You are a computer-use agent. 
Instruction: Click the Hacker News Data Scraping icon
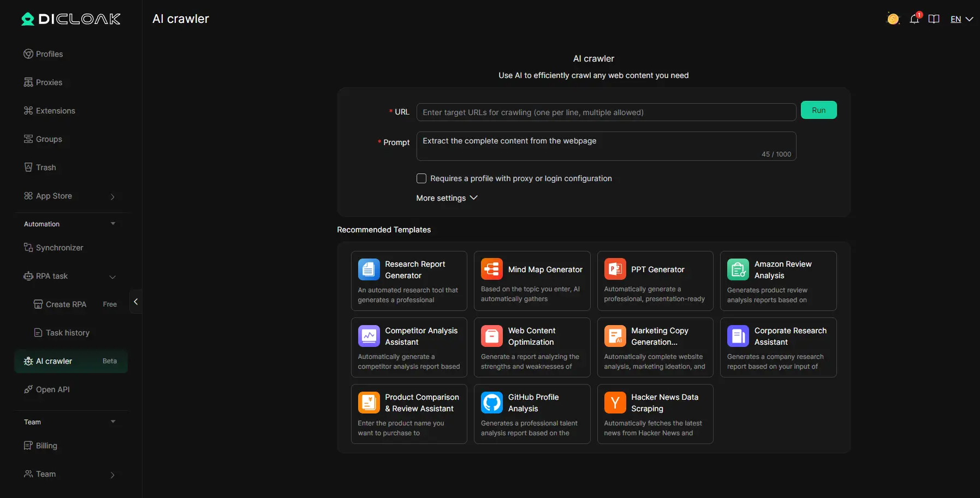[x=615, y=403]
